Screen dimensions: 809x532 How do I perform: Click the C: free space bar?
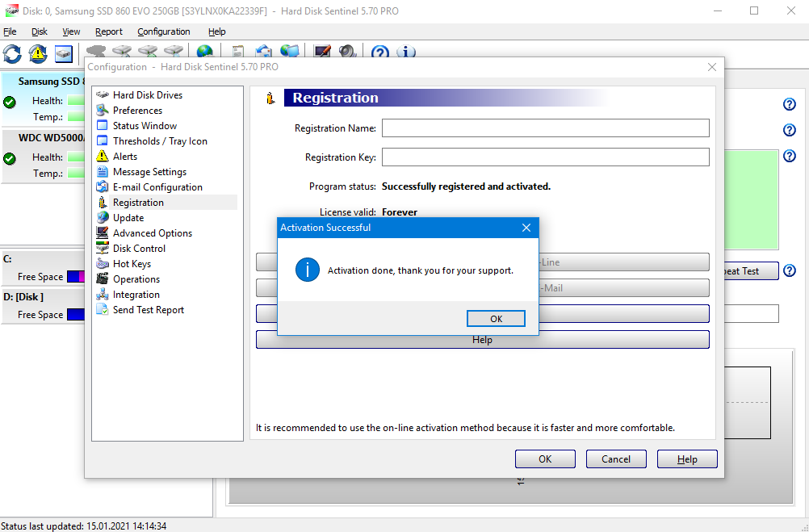(76, 277)
